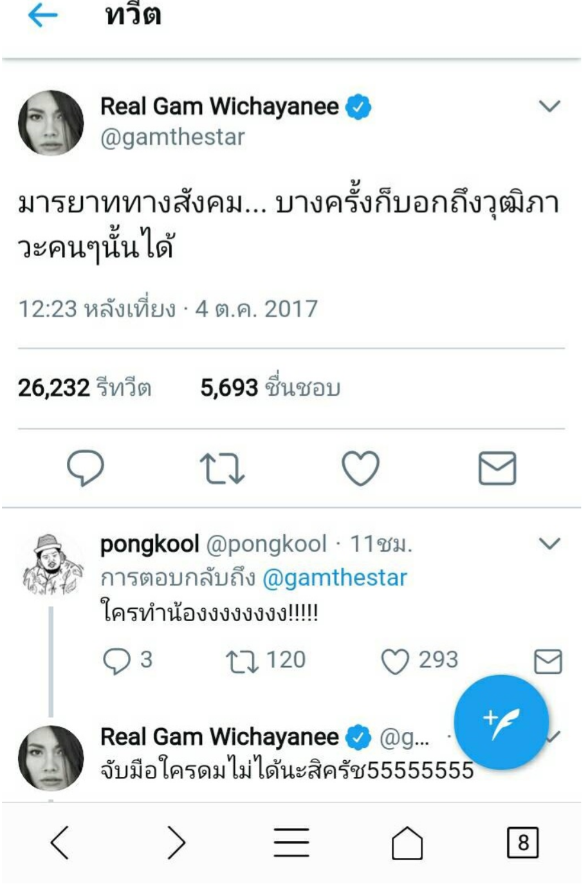588x885 pixels.
Task: Reply to the main tweet with bubble icon
Action: click(x=86, y=467)
